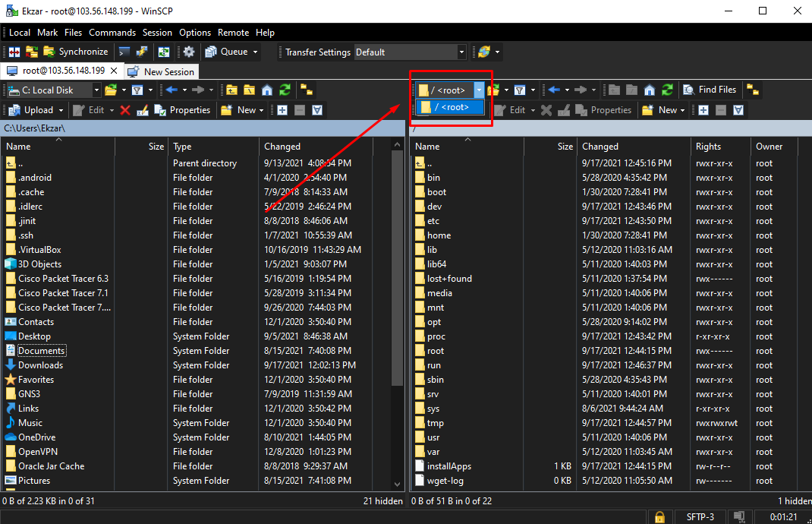This screenshot has width=812, height=524.
Task: Click Rename icon in local toolbar
Action: pyautogui.click(x=143, y=110)
